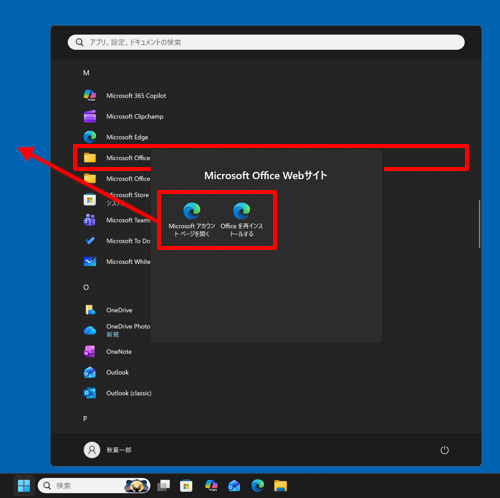Click the Windows Start button on taskbar
Image resolution: width=500 pixels, height=498 pixels.
click(x=24, y=486)
